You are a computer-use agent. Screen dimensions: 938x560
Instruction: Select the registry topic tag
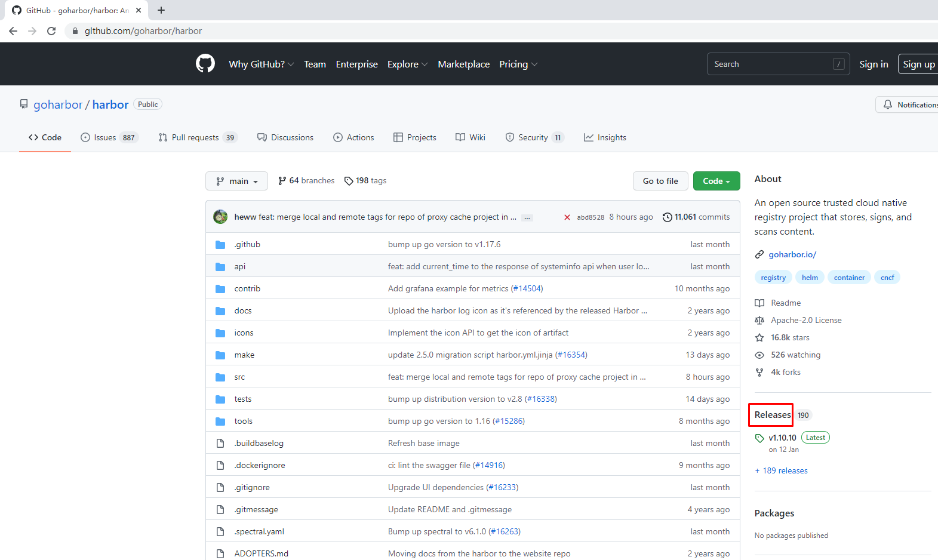773,278
